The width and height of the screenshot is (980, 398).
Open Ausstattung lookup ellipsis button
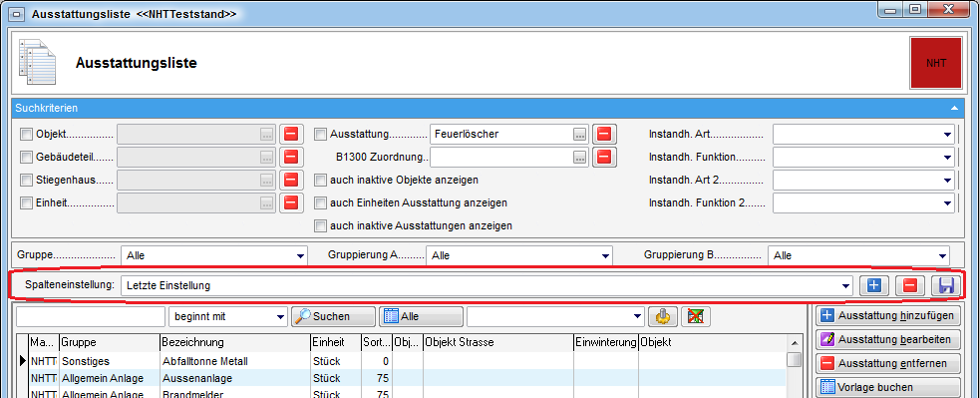580,134
